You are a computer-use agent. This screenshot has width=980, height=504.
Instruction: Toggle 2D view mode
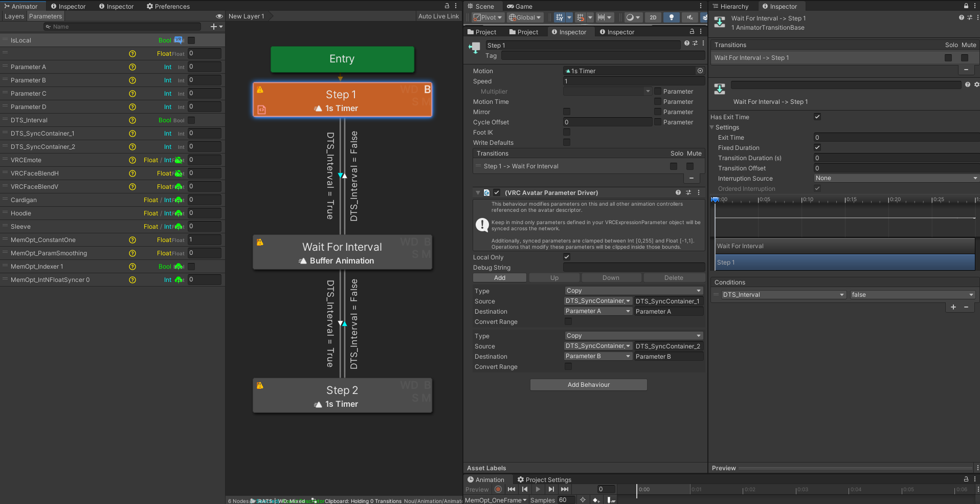pyautogui.click(x=653, y=17)
